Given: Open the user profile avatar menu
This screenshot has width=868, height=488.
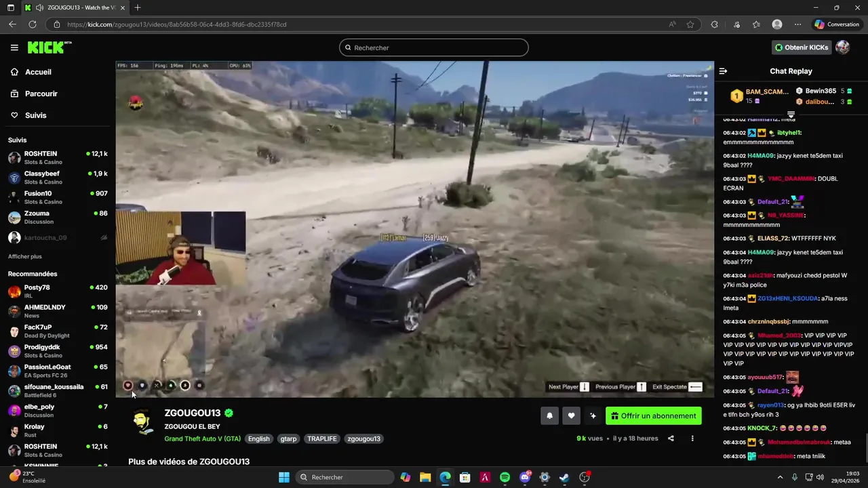Looking at the screenshot, I should click(x=842, y=47).
